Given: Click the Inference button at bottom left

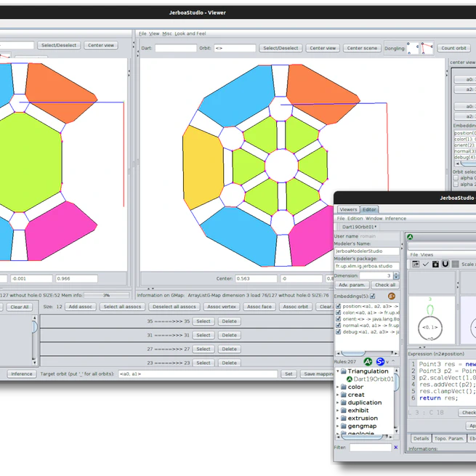Looking at the screenshot, I should [x=22, y=374].
